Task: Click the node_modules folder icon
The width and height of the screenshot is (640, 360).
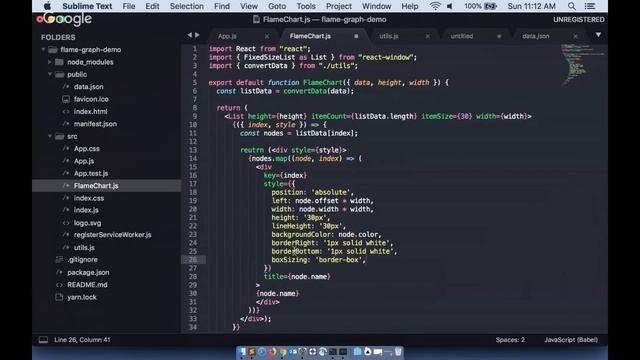Action: tap(60, 62)
